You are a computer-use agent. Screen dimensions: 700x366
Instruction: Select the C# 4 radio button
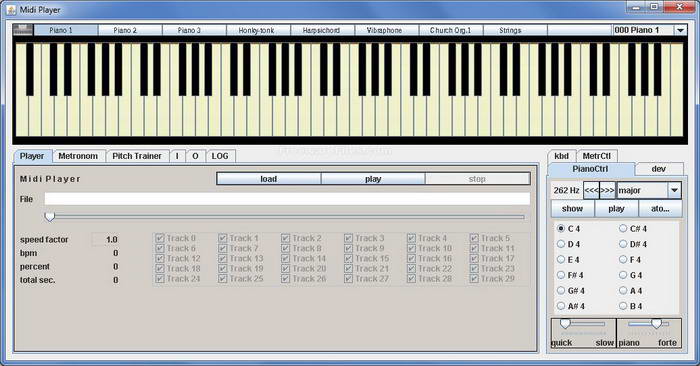point(623,229)
